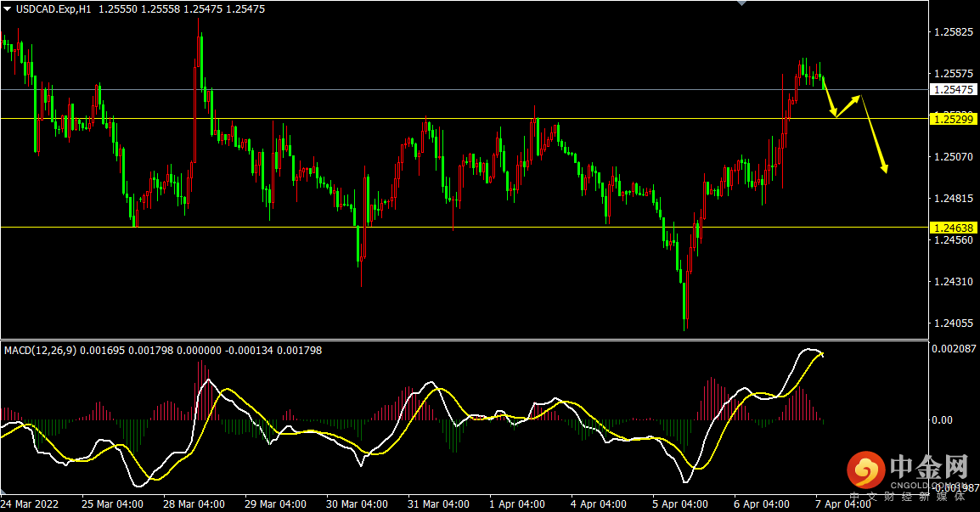Screen dimensions: 980x512
Task: Click the current price label 1.25475
Action: 952,89
